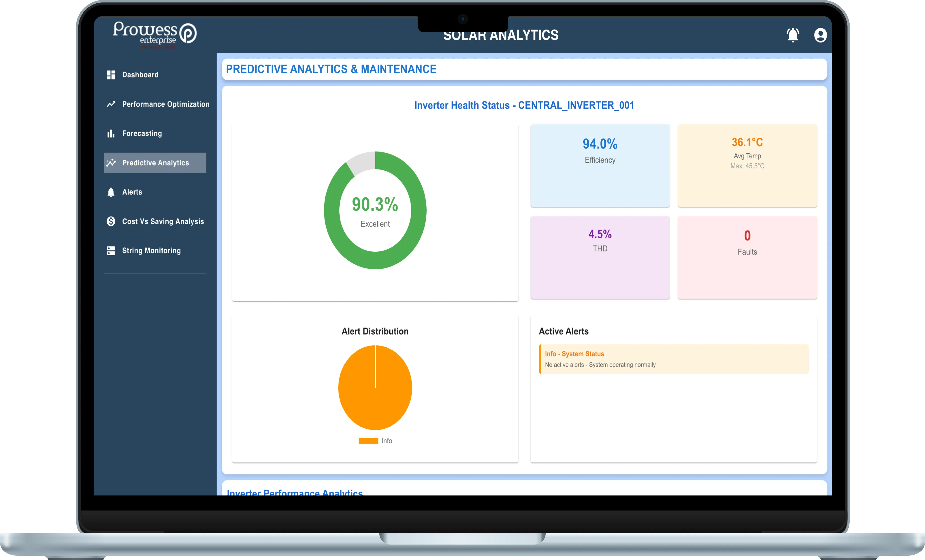Click the Alerts bell icon in sidebar
925x560 pixels.
[x=111, y=192]
